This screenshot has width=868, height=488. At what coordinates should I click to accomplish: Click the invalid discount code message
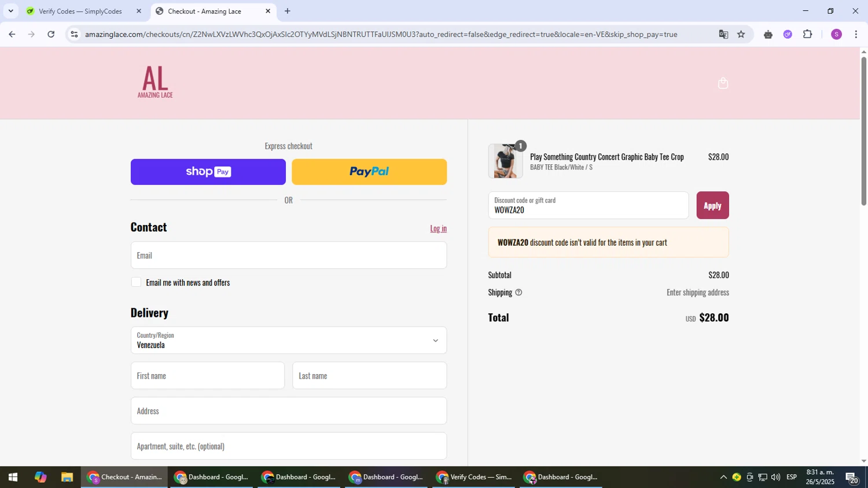point(608,242)
